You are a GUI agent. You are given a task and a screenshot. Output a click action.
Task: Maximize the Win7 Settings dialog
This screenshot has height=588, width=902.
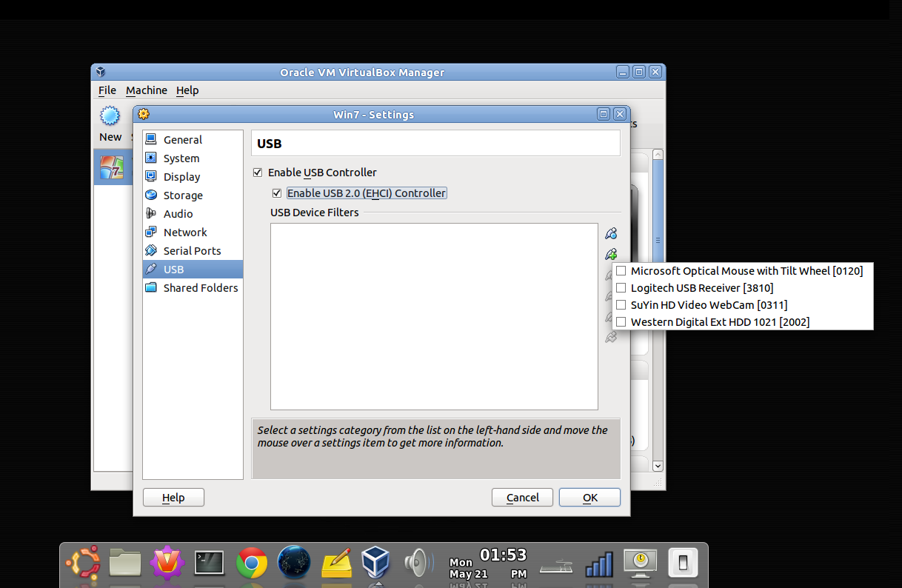(x=604, y=114)
